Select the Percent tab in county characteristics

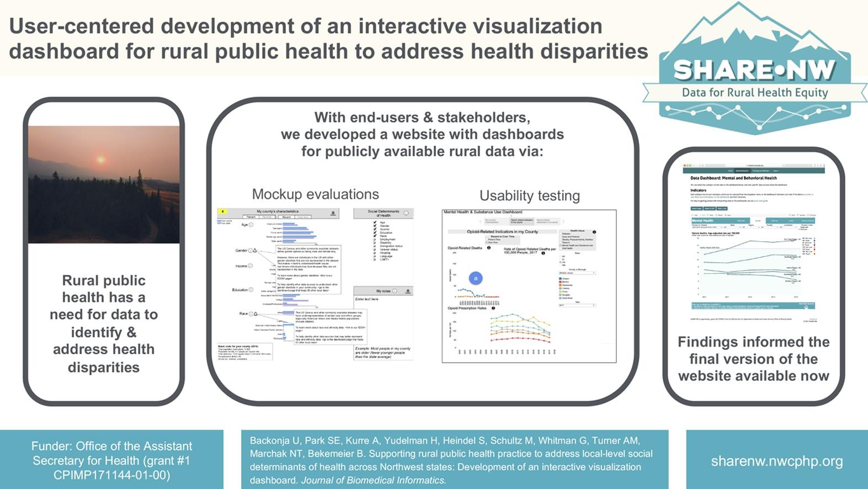point(251,217)
